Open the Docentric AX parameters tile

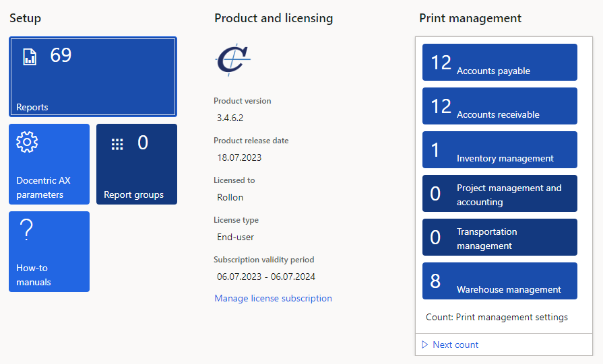(x=49, y=164)
